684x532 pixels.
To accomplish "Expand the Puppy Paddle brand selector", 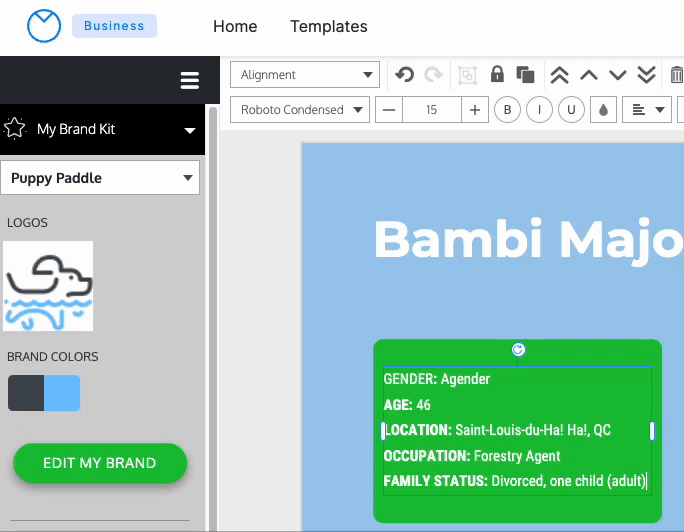I will (x=100, y=178).
